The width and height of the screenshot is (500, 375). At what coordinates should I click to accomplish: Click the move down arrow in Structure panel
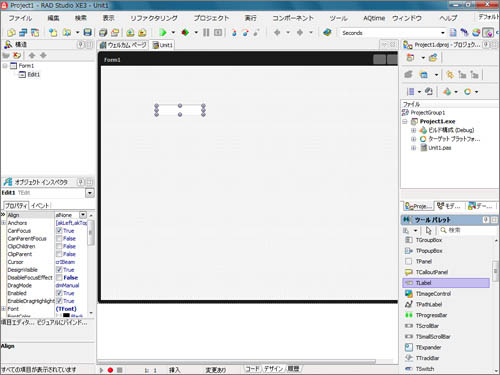click(43, 55)
